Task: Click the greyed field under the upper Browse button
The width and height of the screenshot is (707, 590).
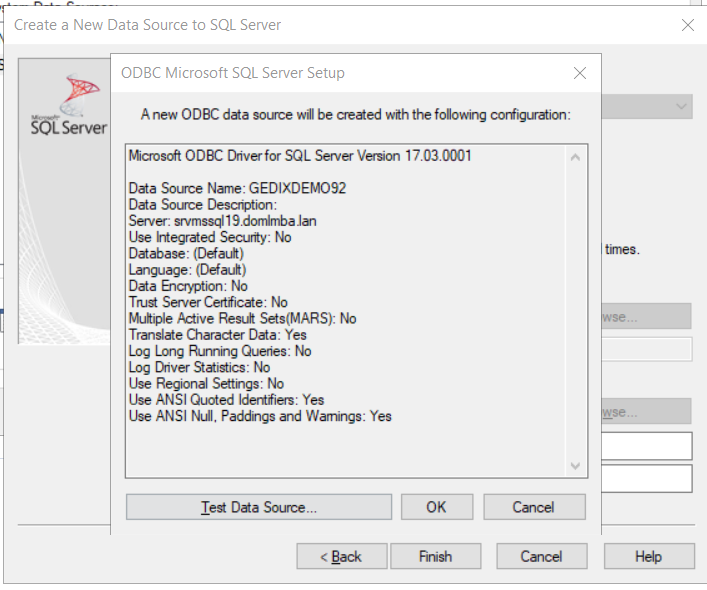Action: click(646, 349)
